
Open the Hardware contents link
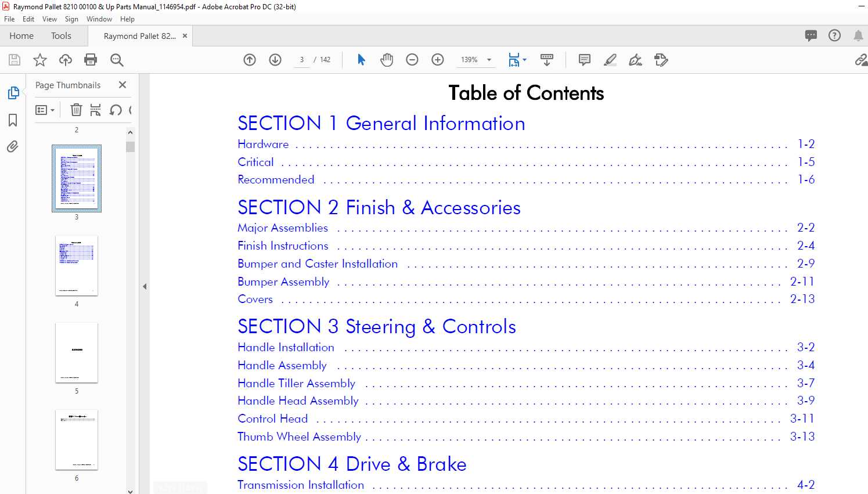[x=263, y=144]
